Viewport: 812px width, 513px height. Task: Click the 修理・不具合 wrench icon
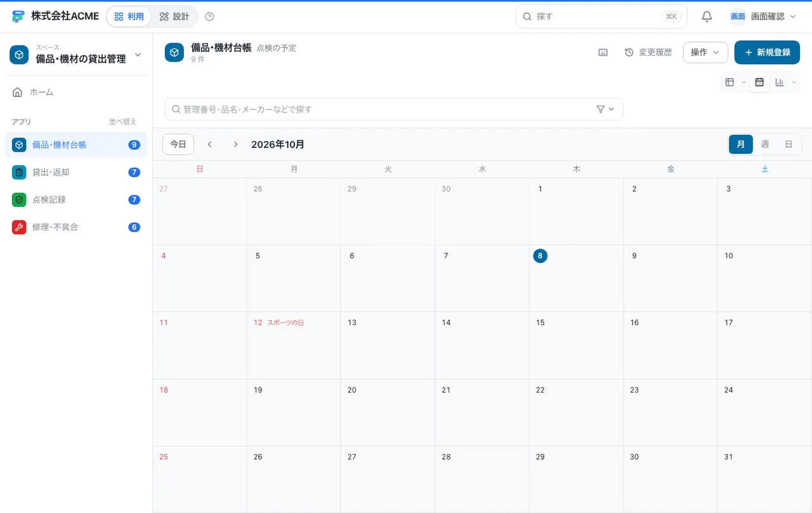[19, 227]
